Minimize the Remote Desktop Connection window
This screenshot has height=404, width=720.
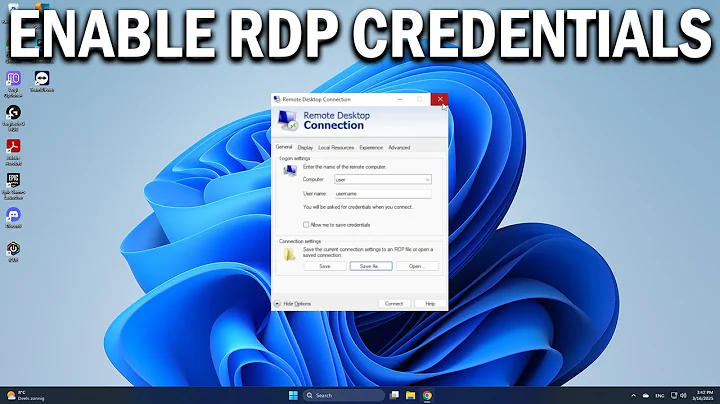tap(400, 99)
